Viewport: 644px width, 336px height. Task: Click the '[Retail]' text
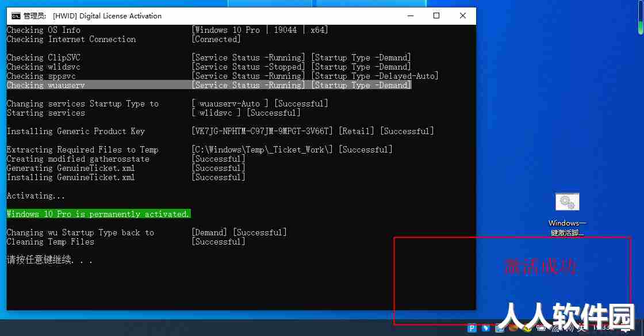coord(356,131)
